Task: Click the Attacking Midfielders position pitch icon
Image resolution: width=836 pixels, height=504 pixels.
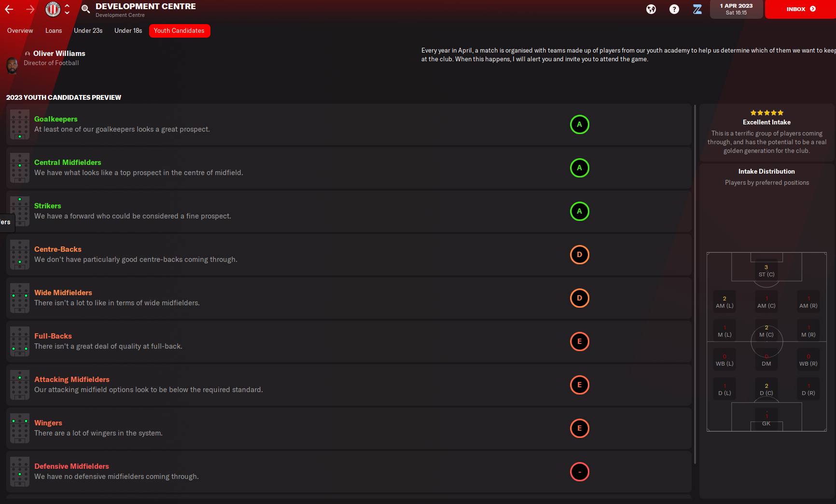Action: pyautogui.click(x=20, y=385)
